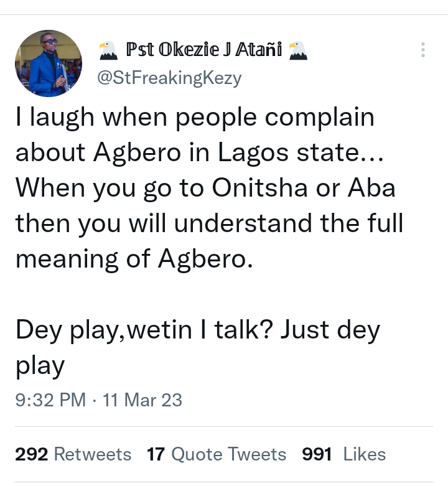
Task: Click the "Retweets" label
Action: tap(93, 454)
